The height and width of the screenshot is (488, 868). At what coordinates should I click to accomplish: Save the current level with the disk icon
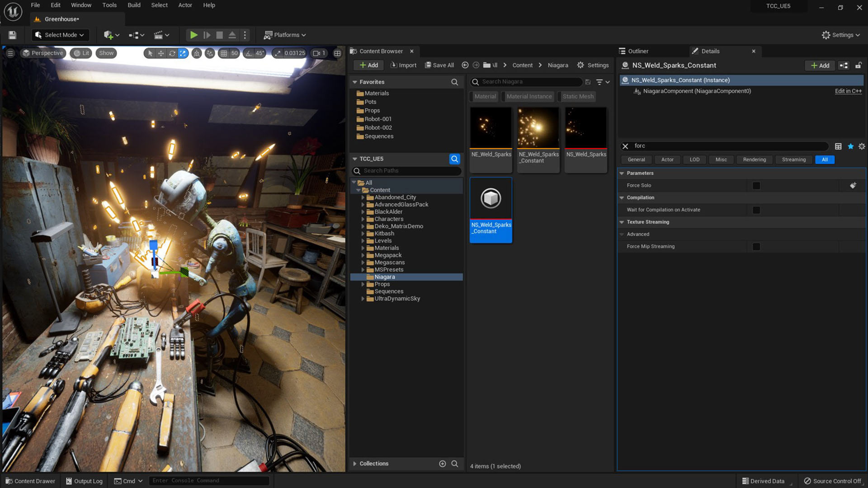[12, 35]
